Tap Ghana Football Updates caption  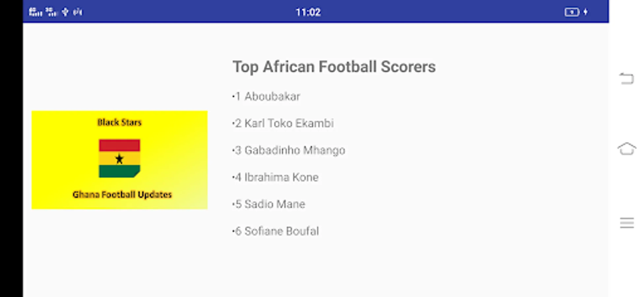(122, 194)
